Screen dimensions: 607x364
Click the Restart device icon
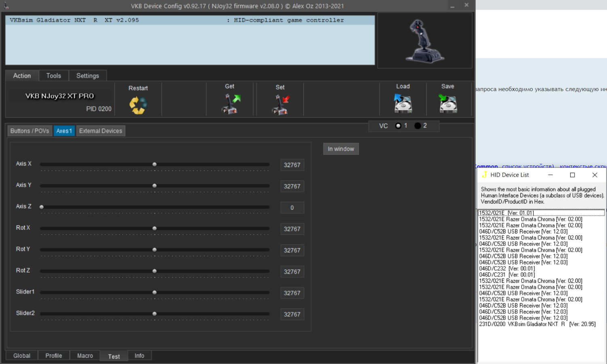click(x=138, y=105)
